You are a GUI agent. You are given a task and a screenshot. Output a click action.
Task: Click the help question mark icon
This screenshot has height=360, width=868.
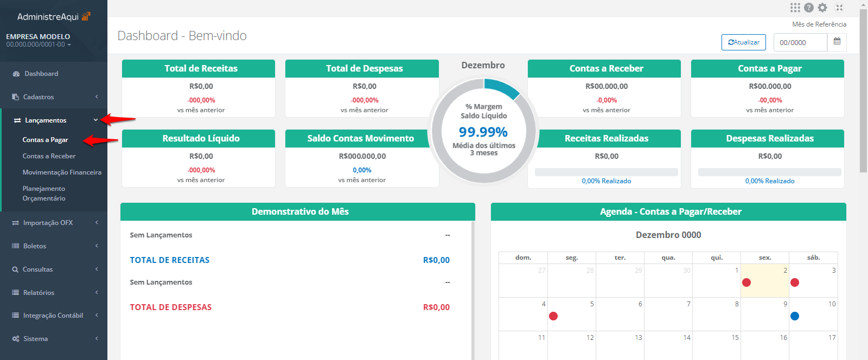809,8
